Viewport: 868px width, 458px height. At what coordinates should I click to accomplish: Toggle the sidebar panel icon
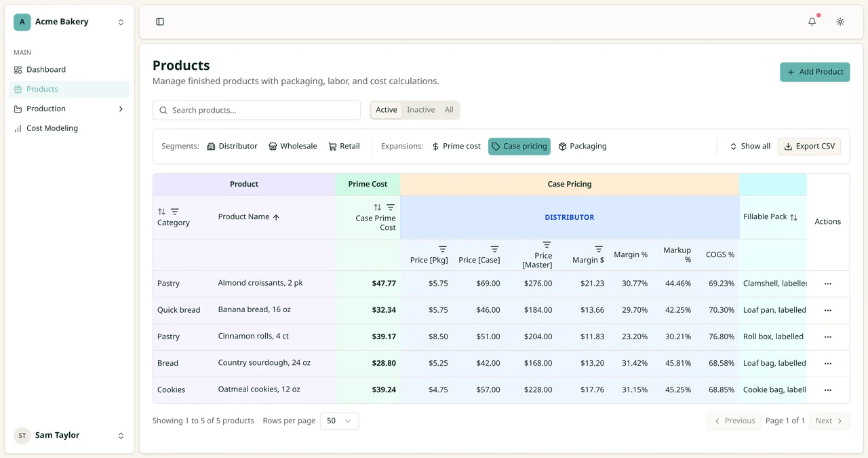coord(160,22)
